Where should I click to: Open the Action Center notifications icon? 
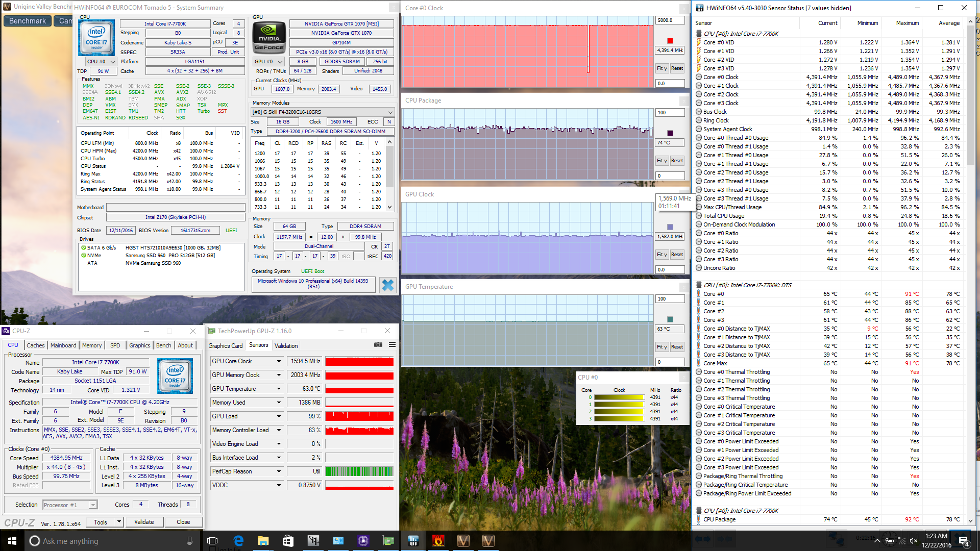pyautogui.click(x=964, y=541)
